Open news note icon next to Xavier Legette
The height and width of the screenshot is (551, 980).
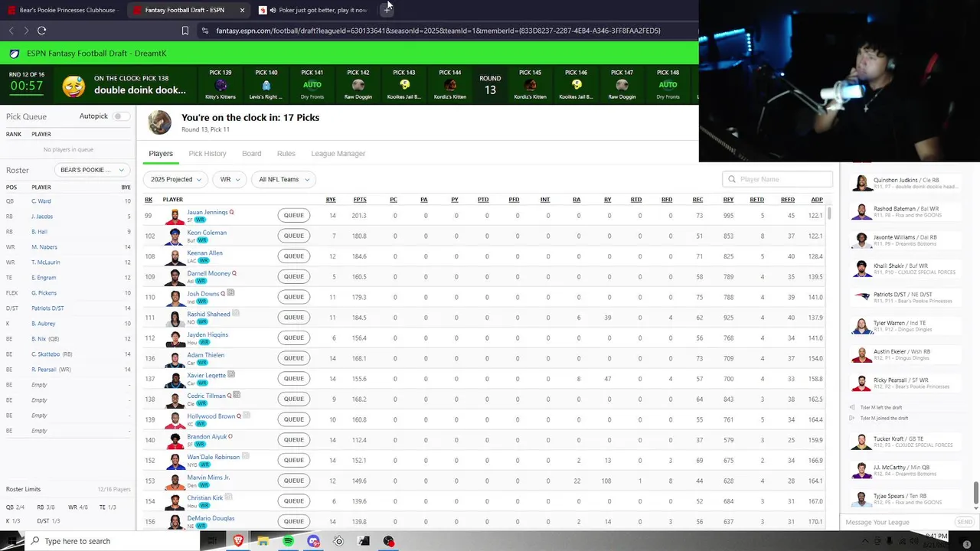[x=231, y=375]
